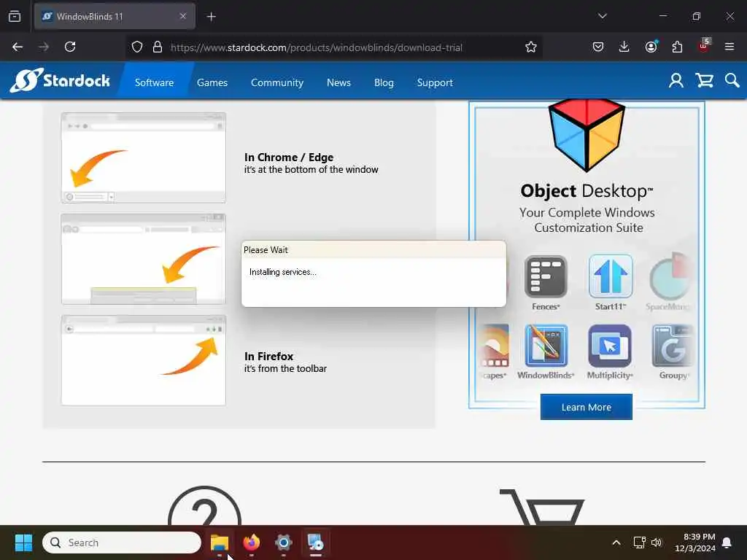Click the "Object Desktop" heading
Viewport: 747px width, 560px height.
[x=587, y=191]
